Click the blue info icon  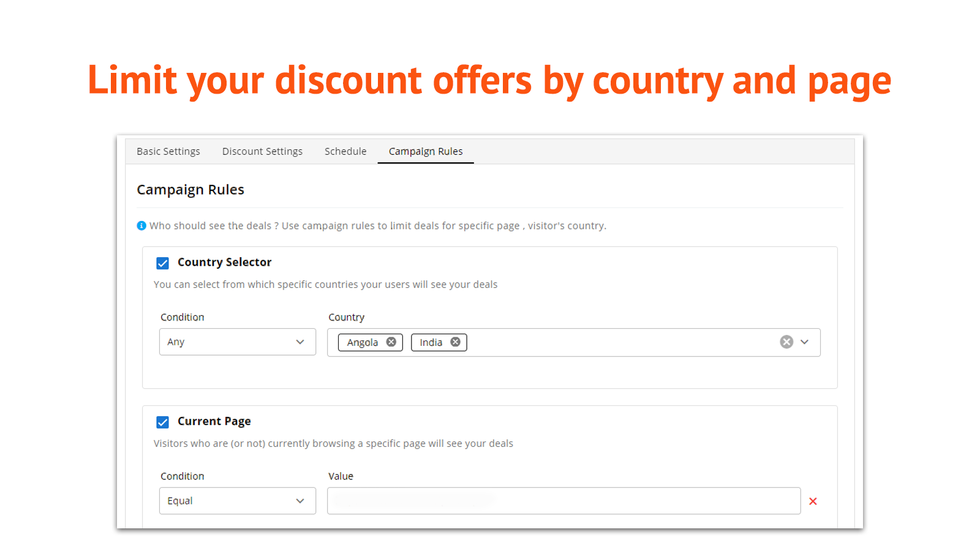click(x=141, y=226)
